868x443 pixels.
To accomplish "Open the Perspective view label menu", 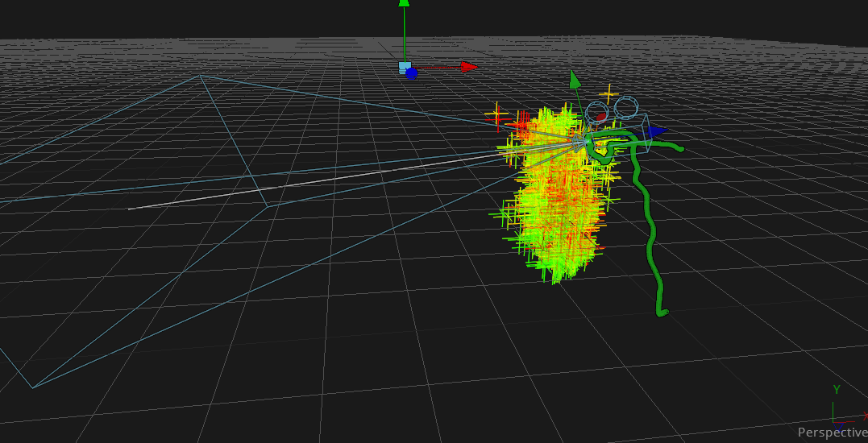I will coord(833,432).
